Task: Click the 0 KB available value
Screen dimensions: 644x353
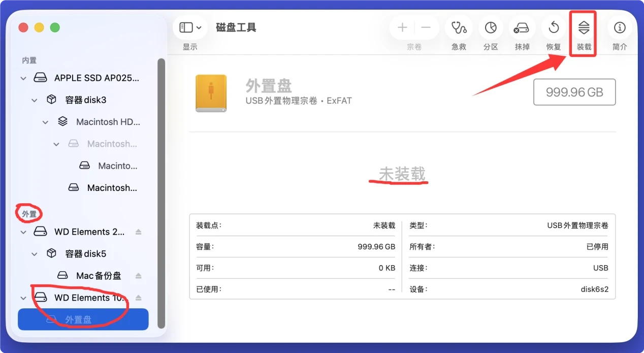Action: pyautogui.click(x=387, y=268)
